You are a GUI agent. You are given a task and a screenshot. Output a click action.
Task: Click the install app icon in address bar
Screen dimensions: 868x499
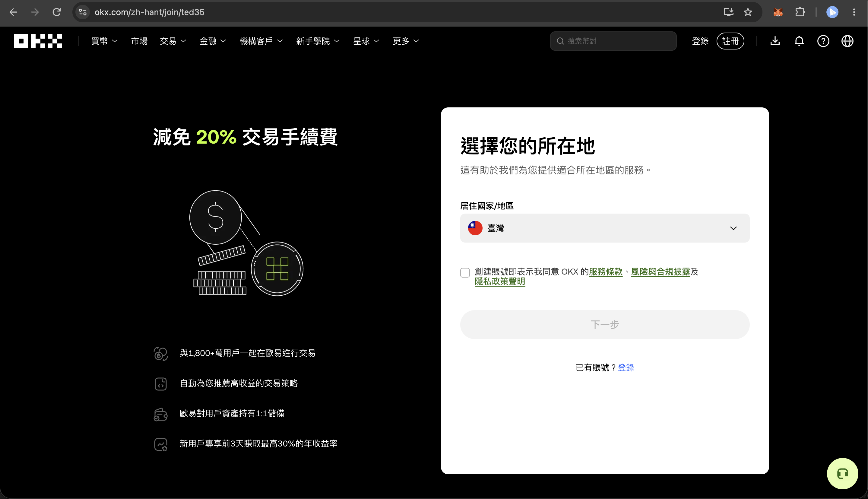729,12
